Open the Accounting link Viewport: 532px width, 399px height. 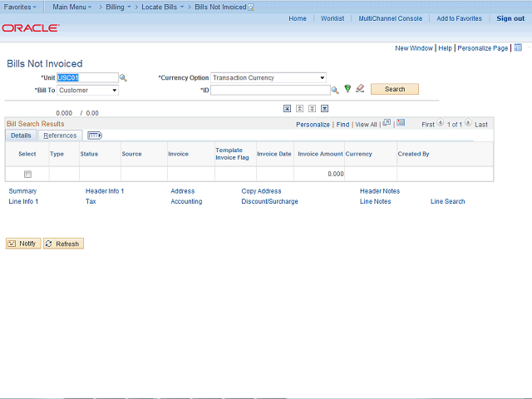tap(186, 201)
